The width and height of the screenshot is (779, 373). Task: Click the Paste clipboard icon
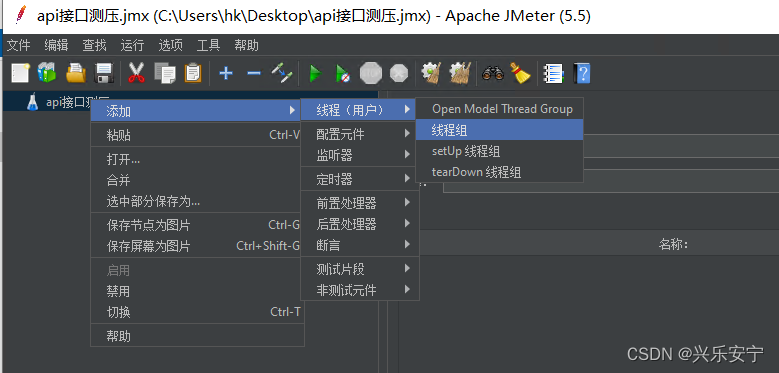pyautogui.click(x=193, y=74)
